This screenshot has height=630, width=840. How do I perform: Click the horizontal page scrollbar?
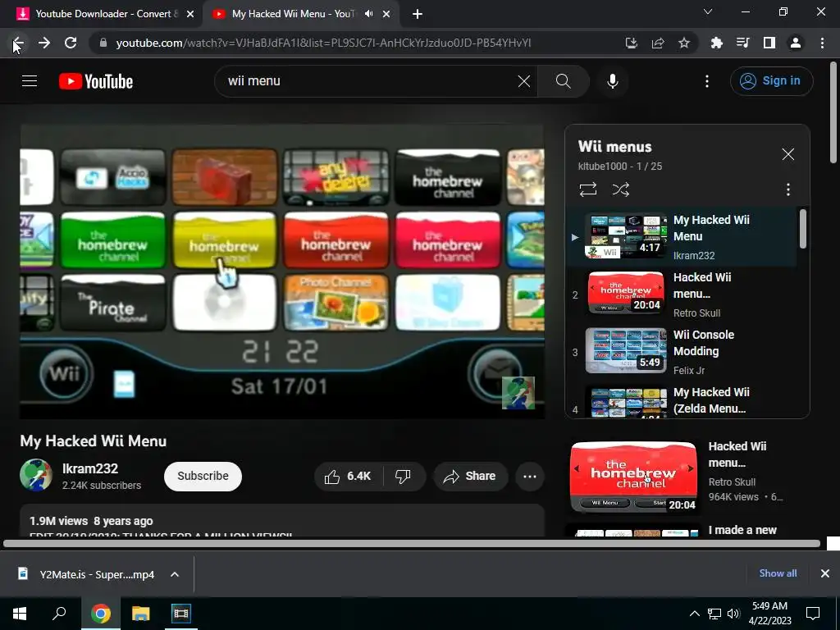click(x=412, y=544)
